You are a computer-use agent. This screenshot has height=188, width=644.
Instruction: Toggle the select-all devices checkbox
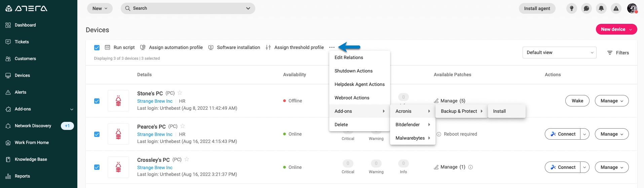[97, 48]
